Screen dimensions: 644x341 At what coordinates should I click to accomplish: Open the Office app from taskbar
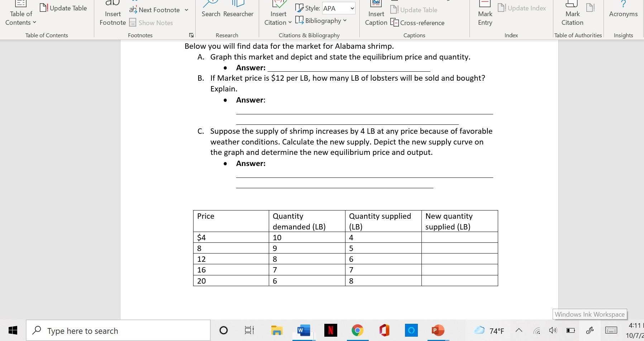[384, 330]
